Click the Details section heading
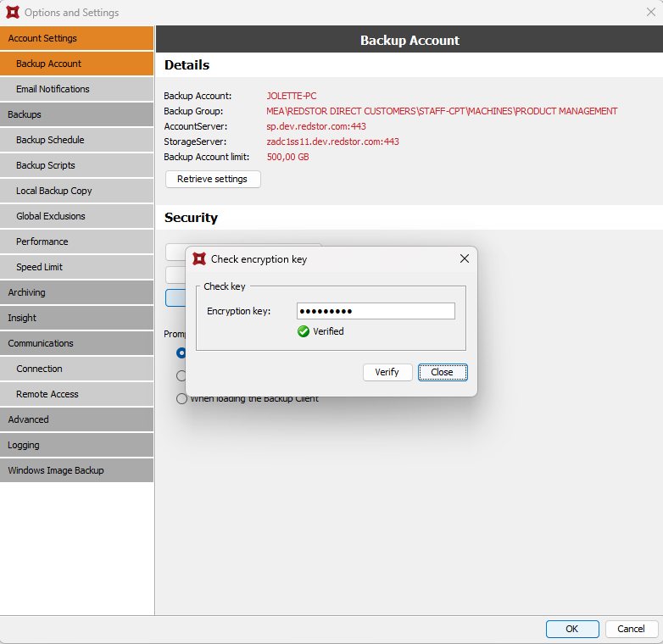 pos(187,64)
